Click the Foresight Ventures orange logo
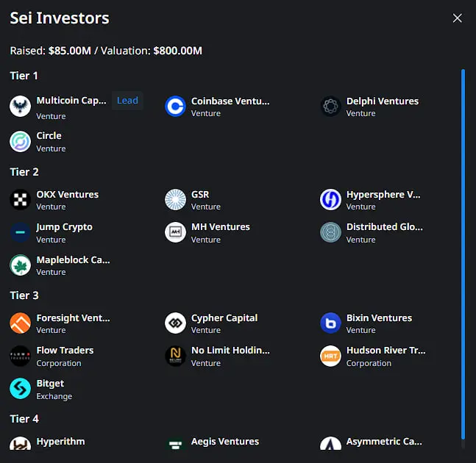 (20, 323)
